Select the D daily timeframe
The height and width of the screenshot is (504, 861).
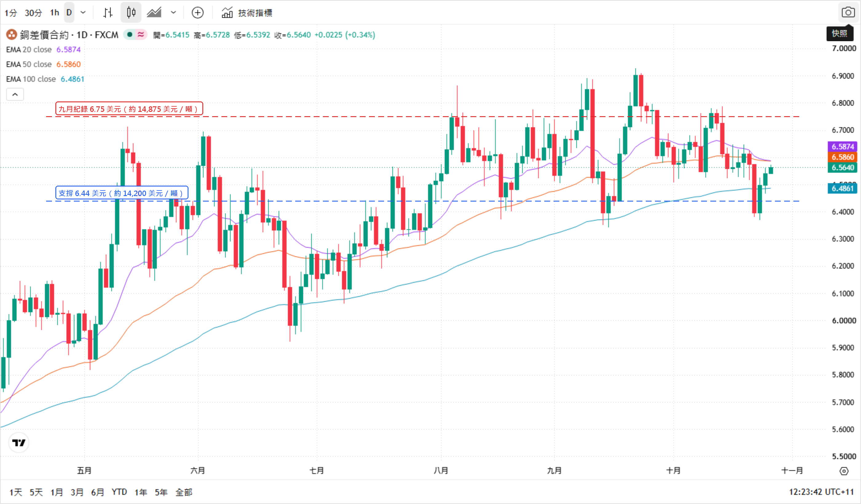click(x=69, y=13)
